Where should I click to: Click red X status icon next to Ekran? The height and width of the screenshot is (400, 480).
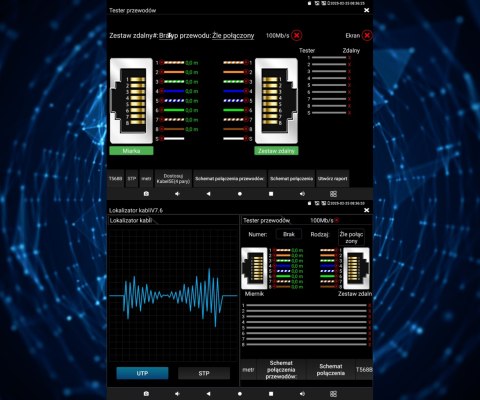tap(367, 35)
